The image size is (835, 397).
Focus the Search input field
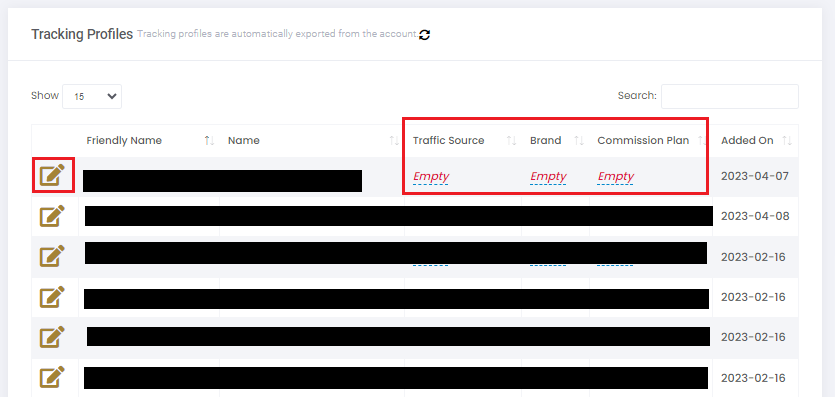[730, 96]
